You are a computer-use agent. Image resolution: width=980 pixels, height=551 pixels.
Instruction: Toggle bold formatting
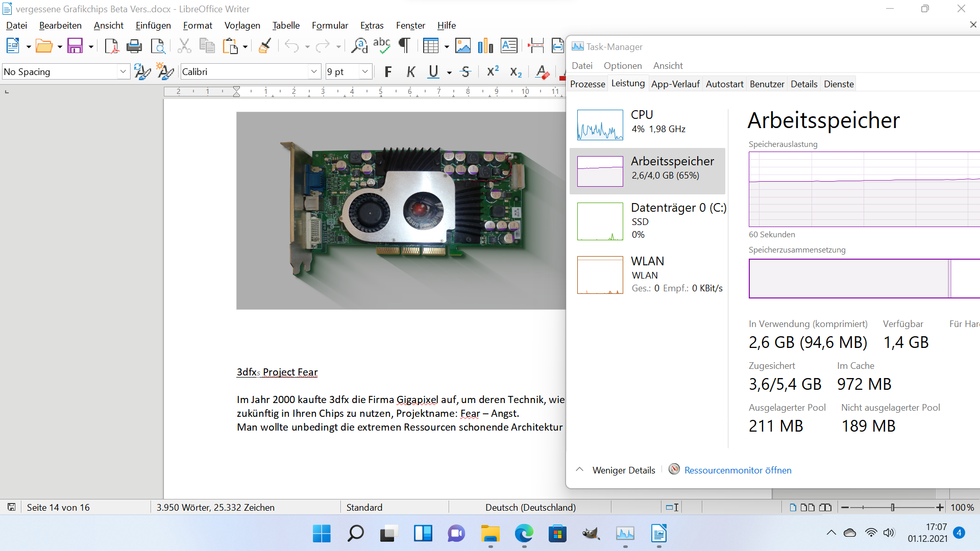click(388, 72)
